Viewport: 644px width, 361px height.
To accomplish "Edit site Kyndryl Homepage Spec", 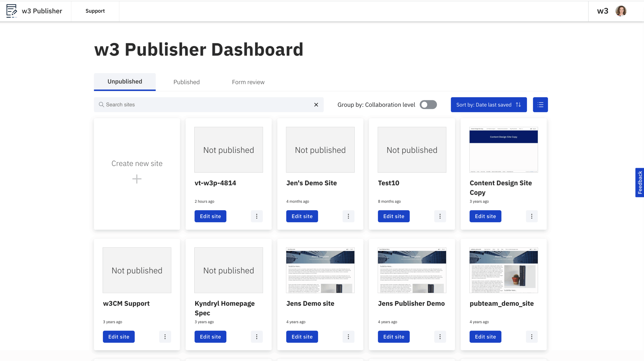I will [210, 337].
